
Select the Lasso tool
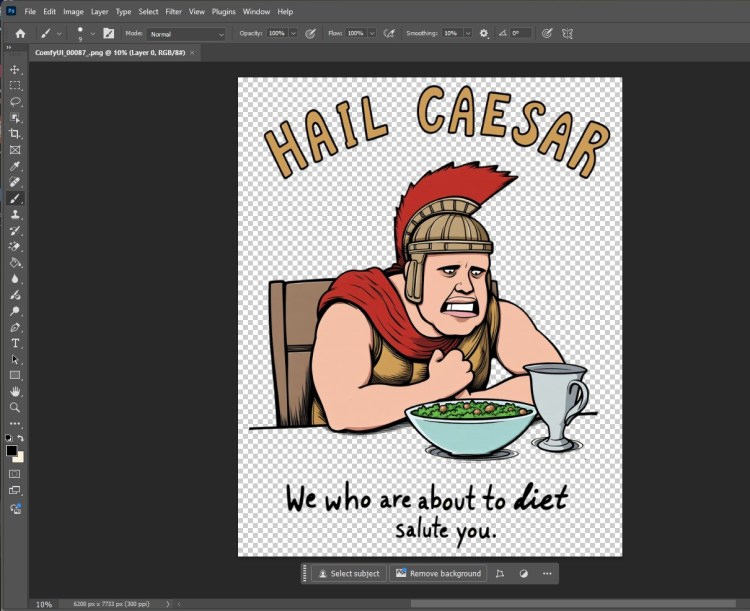point(15,102)
